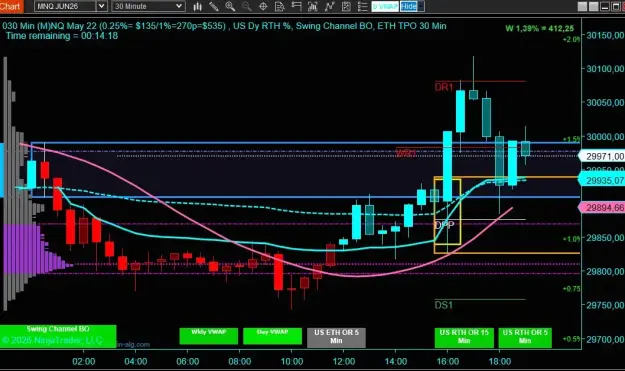The image size is (625, 371).
Task: Click the +0.75 percent scale label
Action: pyautogui.click(x=571, y=289)
